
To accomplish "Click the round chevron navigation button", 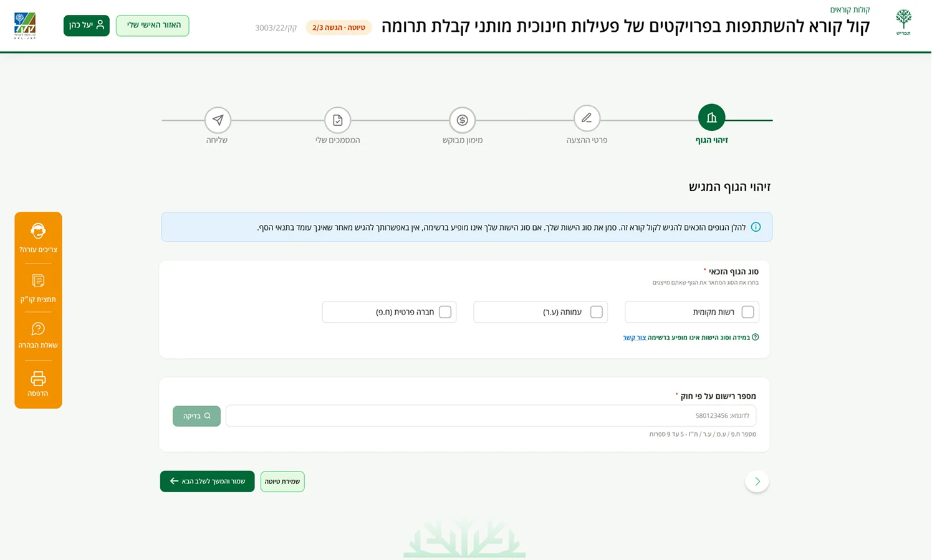I will (757, 481).
